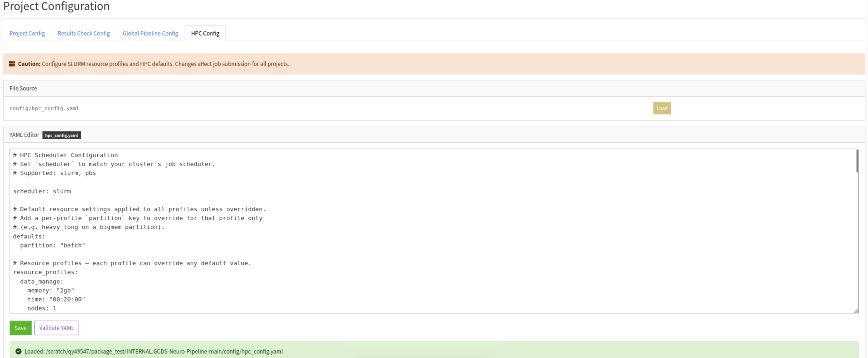Click the '# (e.g. heavy_long on a bigmem' comment

pos(89,227)
